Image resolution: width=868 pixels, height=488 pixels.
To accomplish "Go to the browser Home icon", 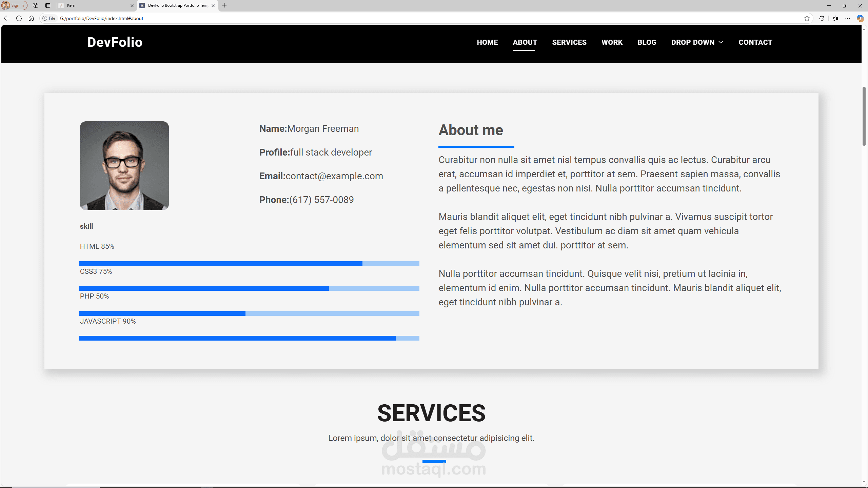I will tap(31, 18).
